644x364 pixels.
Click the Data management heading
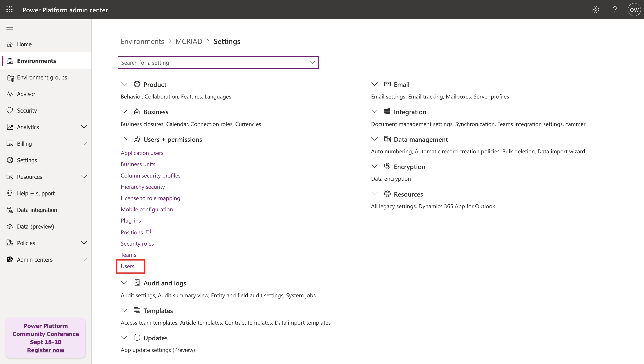[421, 139]
